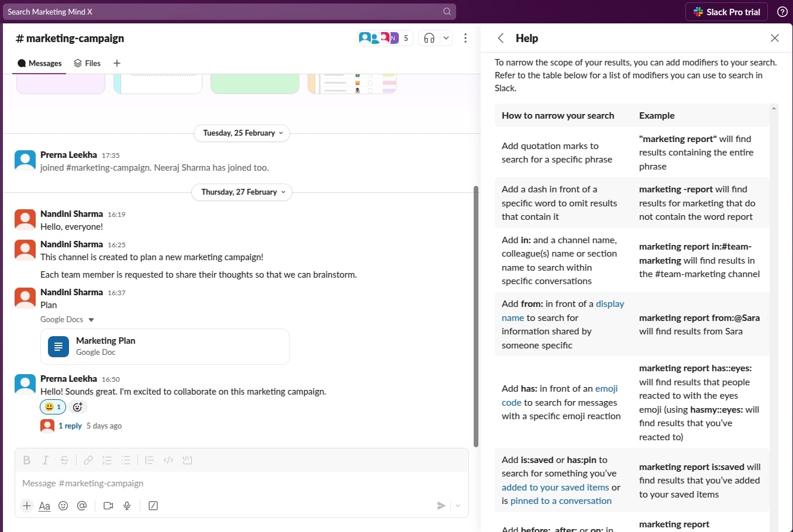The height and width of the screenshot is (532, 793).
Task: Toggle the smiley reaction on Prerna's message
Action: [x=53, y=407]
